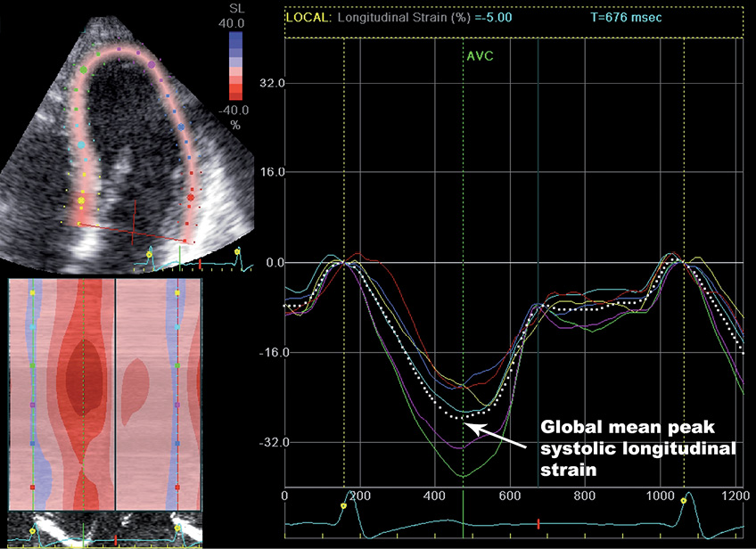Click second yellow R-wave marker near 1050 msec
Viewport: 756px width, 549px height.
click(x=684, y=501)
